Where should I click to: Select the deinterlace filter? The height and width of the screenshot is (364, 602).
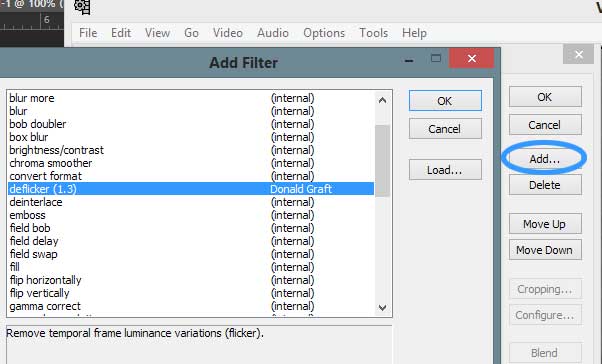(191, 202)
